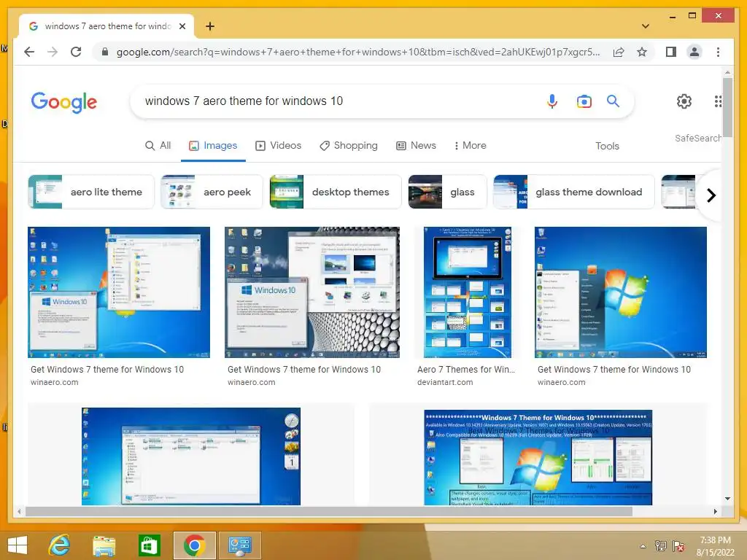Open the Shopping tab
The image size is (747, 560).
pyautogui.click(x=348, y=146)
